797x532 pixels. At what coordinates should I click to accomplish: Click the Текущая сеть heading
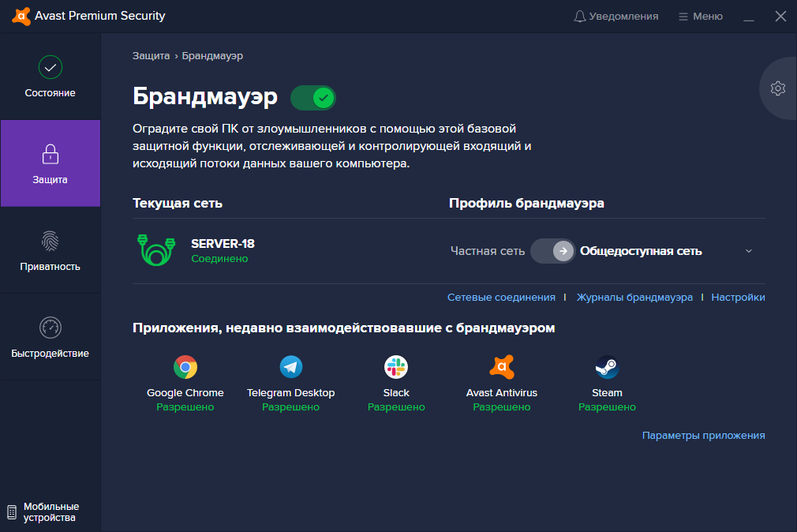click(178, 204)
